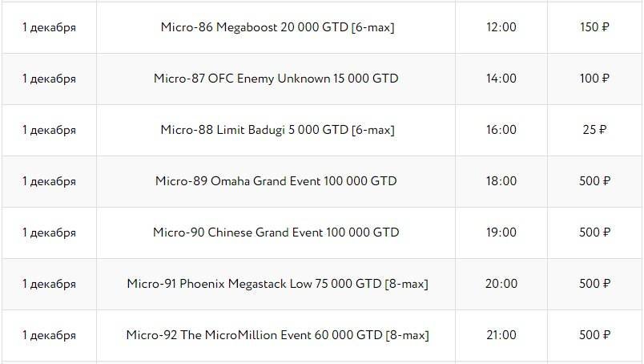This screenshot has height=364, width=644.
Task: Select the 18:00 start time cell
Action: click(501, 181)
